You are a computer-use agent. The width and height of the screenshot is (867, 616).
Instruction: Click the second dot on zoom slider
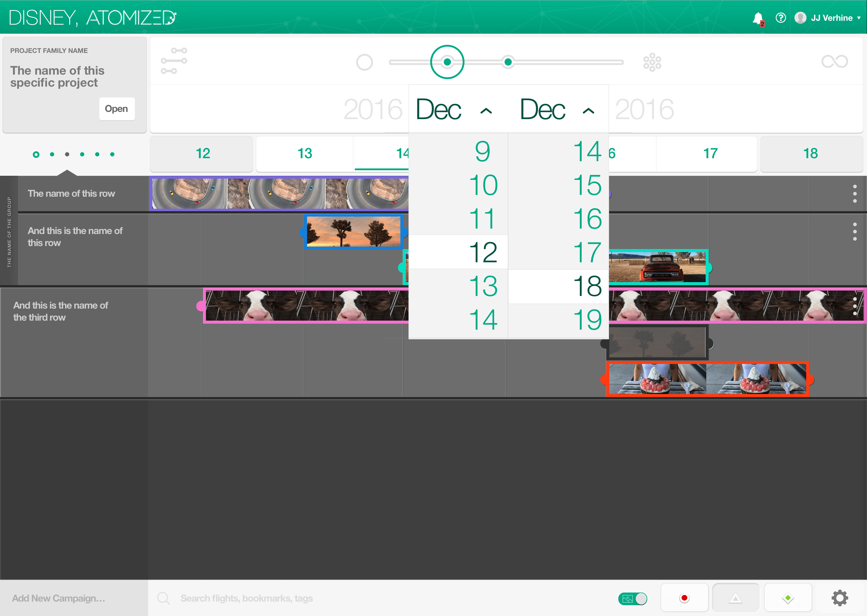(x=508, y=62)
